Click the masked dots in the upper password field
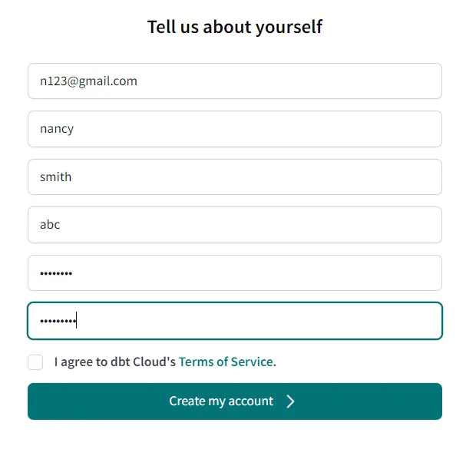Screen dimensions: 476x449 55,273
